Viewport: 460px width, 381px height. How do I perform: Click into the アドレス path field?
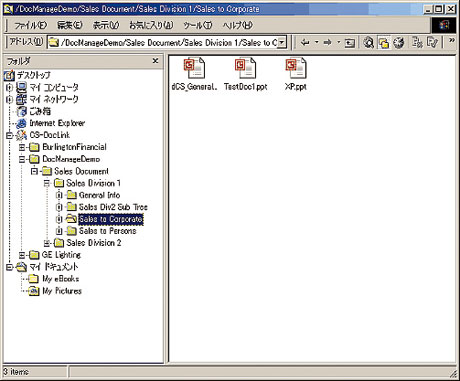point(167,43)
